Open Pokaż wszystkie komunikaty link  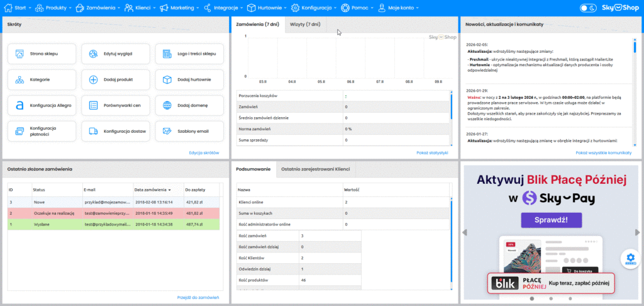coord(603,153)
